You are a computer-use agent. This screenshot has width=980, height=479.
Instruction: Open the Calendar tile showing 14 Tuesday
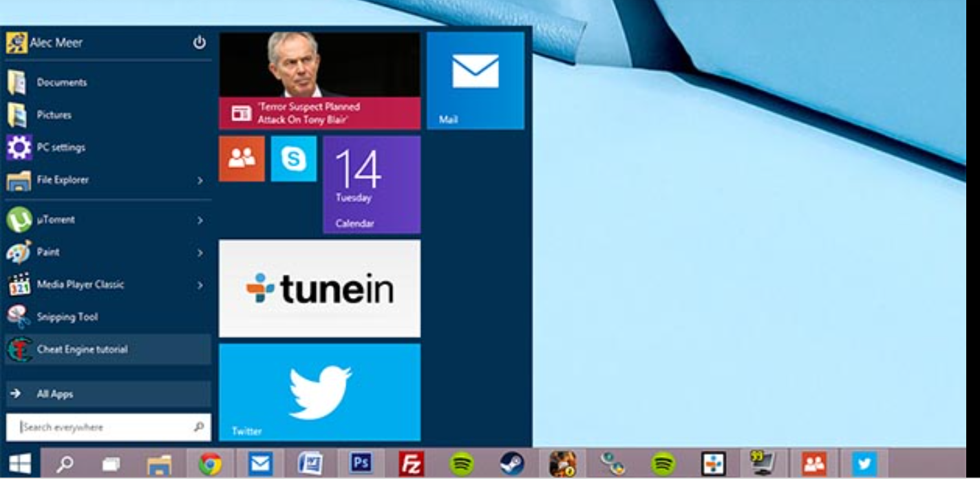(x=372, y=184)
